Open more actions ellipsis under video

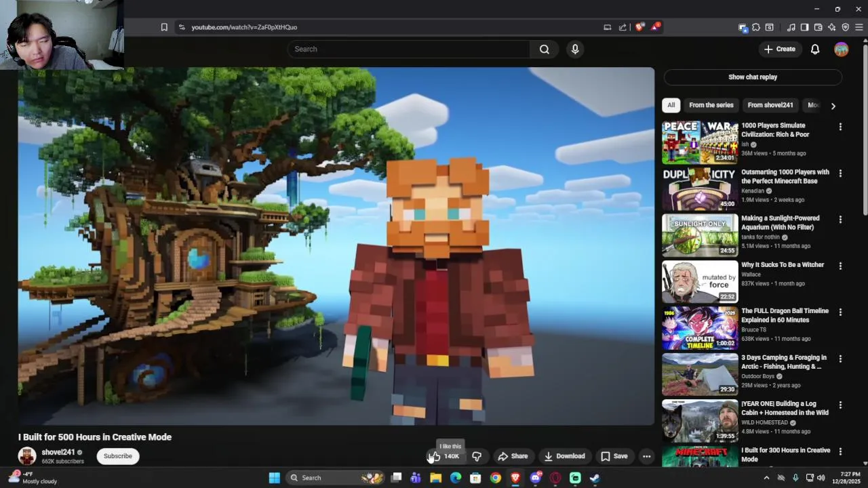click(646, 456)
